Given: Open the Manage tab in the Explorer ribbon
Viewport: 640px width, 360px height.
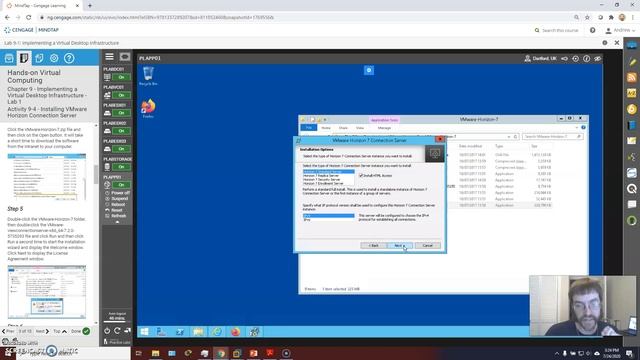Looking at the screenshot, I should [384, 128].
